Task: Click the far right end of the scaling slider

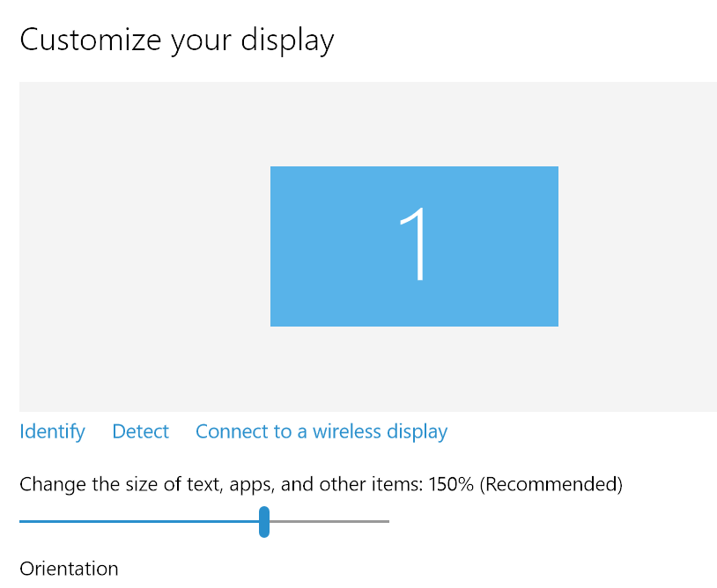Action: coord(387,521)
